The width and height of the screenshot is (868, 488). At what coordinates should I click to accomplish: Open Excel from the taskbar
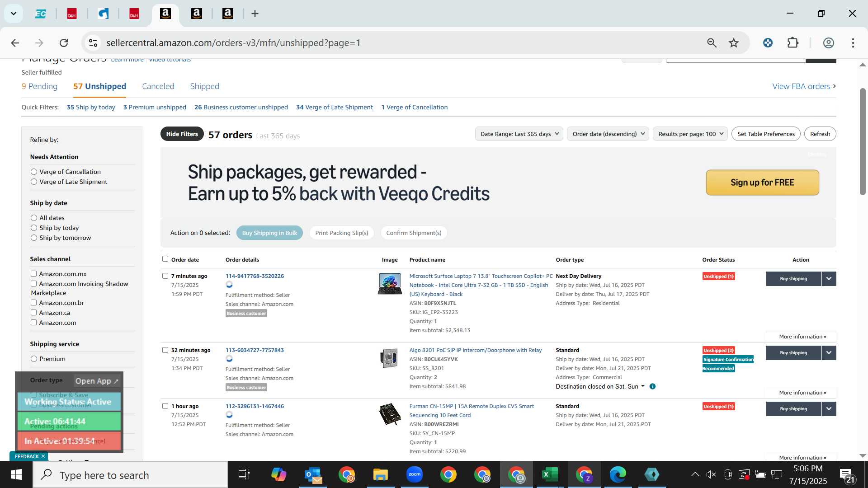pos(550,475)
